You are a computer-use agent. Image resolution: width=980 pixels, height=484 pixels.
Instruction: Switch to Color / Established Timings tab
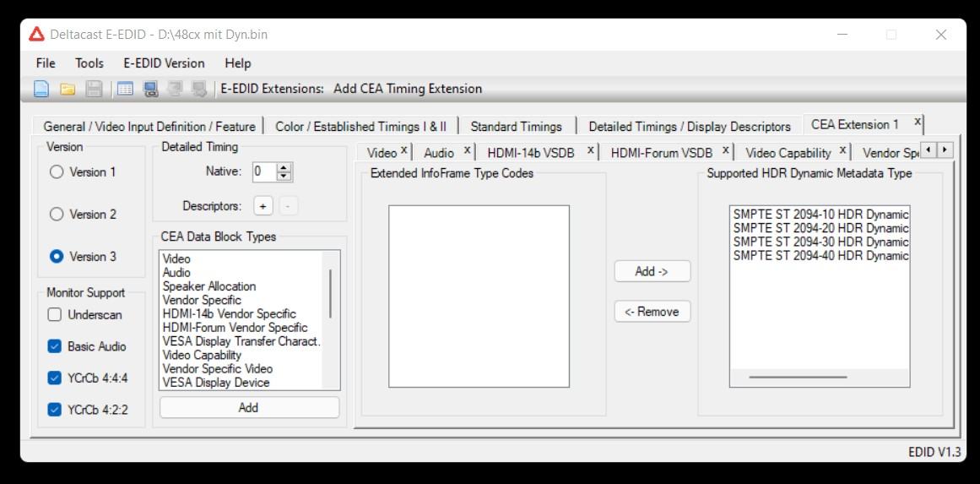click(x=360, y=127)
